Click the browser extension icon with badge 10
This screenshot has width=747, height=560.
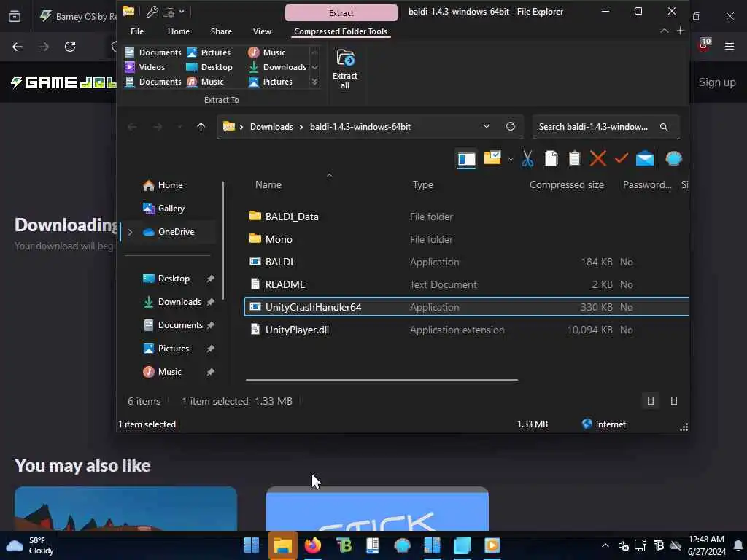(x=704, y=45)
